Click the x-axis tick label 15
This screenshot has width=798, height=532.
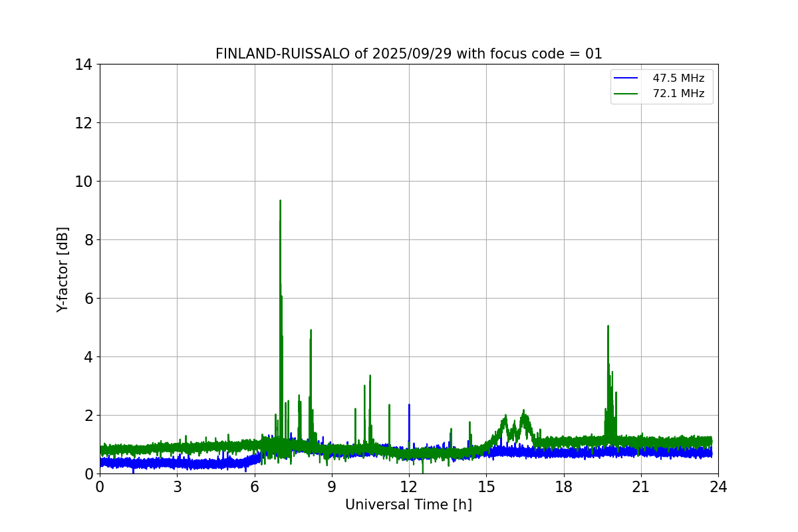pyautogui.click(x=486, y=487)
